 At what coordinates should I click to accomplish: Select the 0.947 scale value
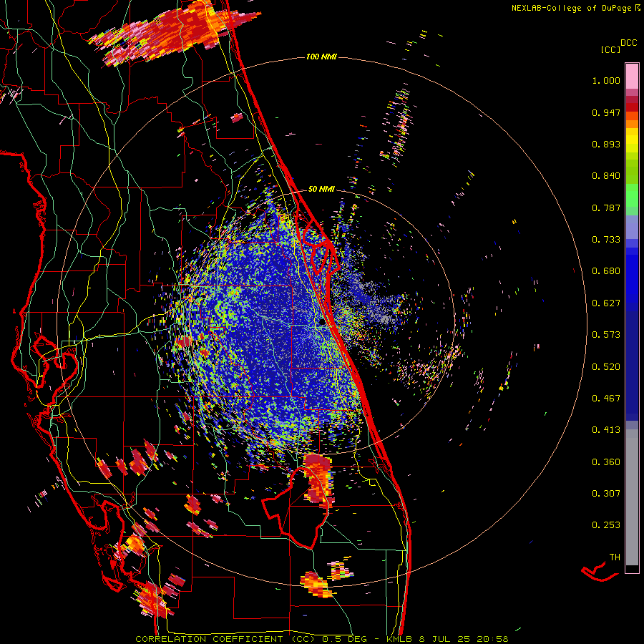(x=606, y=112)
